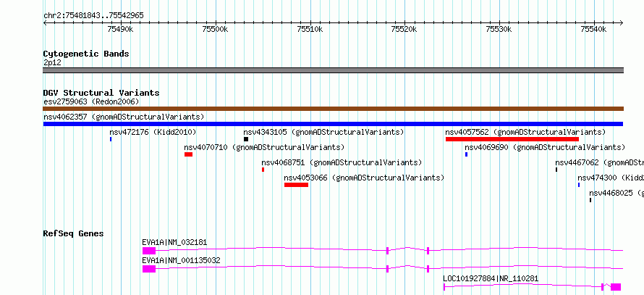Click the RefSeq Genes track title
The width and height of the screenshot is (644, 295).
73,233
